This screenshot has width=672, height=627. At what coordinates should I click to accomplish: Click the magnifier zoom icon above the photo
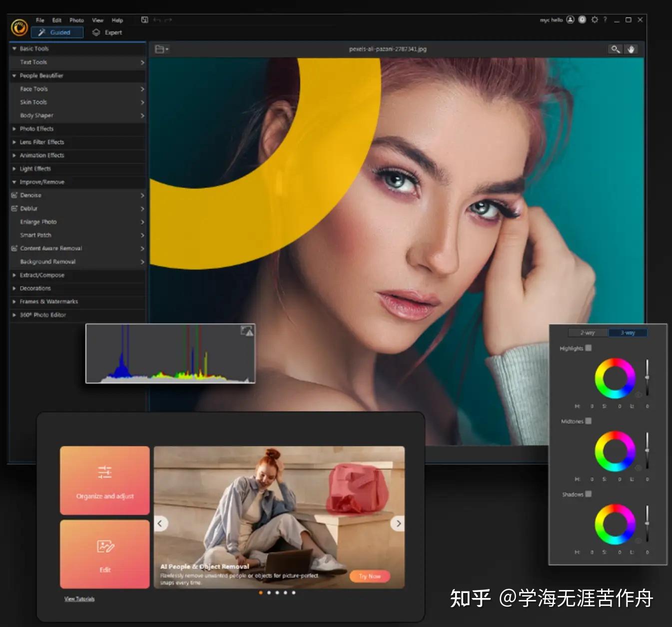click(615, 49)
